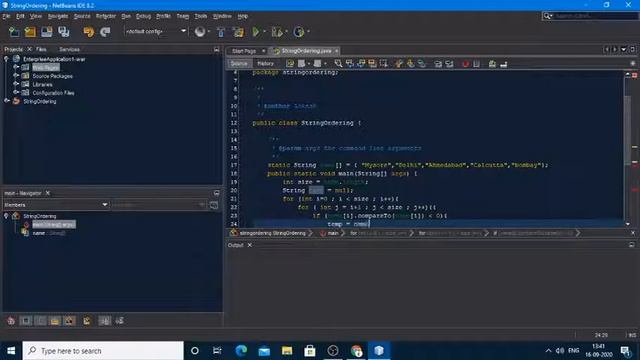Screen dimensions: 640x360
Task: Toggle Show Static Members filter in Navigator
Action: click(x=40, y=321)
